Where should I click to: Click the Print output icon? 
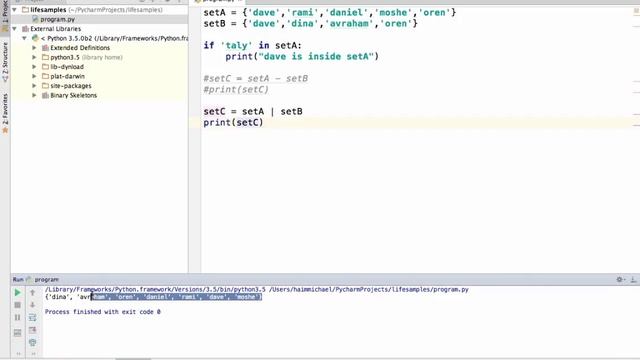33,342
